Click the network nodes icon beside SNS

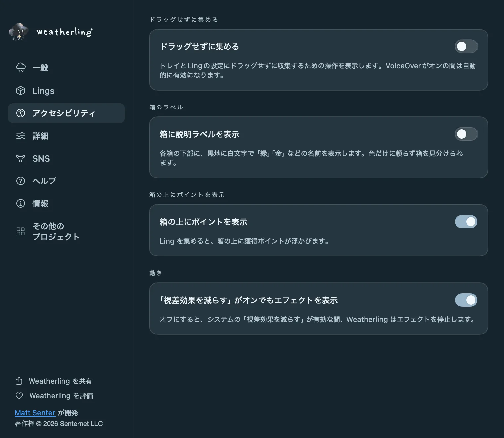tap(21, 158)
